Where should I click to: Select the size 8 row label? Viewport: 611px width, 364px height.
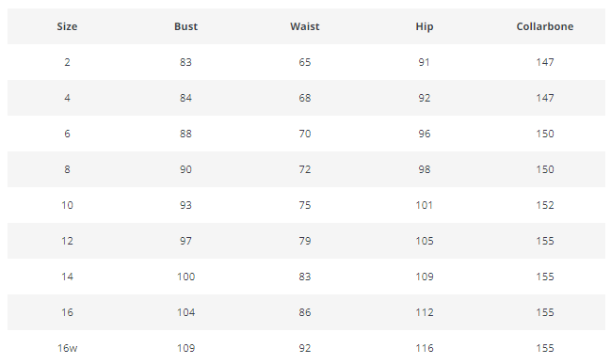pos(67,169)
